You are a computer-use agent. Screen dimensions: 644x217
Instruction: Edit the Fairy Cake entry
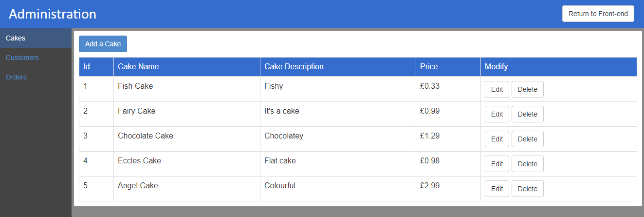pyautogui.click(x=497, y=114)
